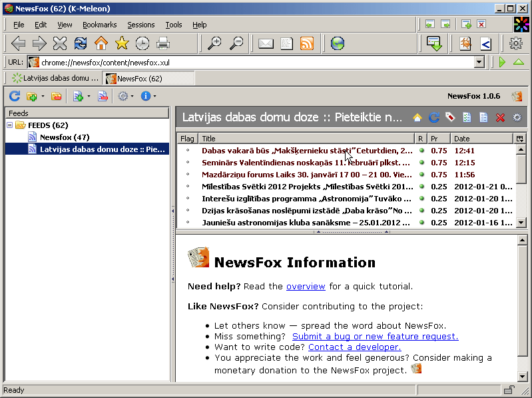
Task: Open the Mail envelope icon
Action: click(266, 43)
